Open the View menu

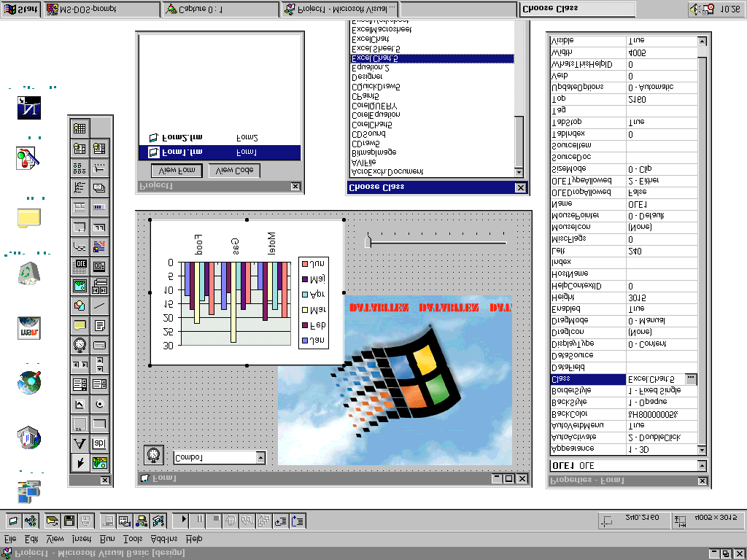click(x=55, y=539)
